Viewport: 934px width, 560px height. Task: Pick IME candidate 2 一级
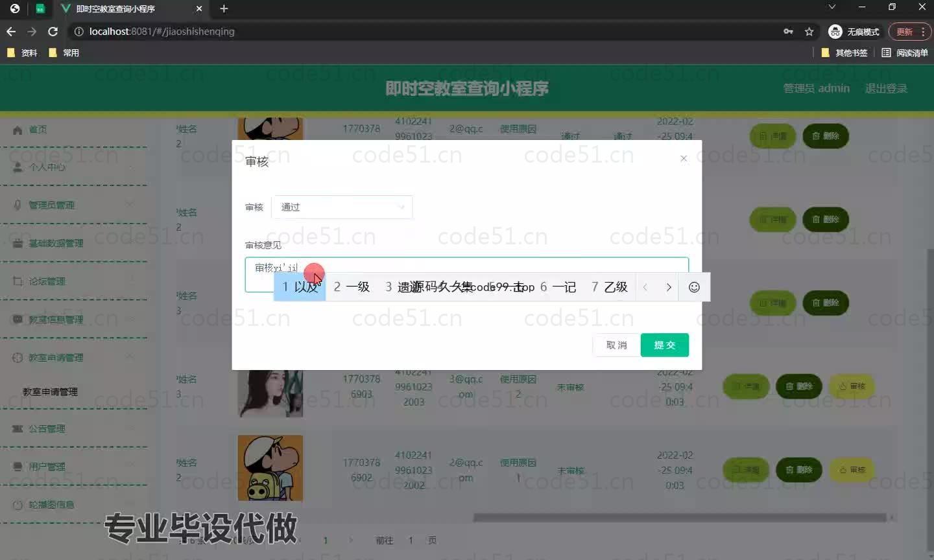click(352, 286)
